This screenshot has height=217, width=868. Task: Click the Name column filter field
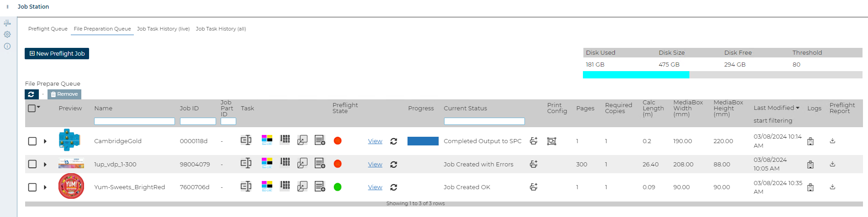[x=134, y=121]
